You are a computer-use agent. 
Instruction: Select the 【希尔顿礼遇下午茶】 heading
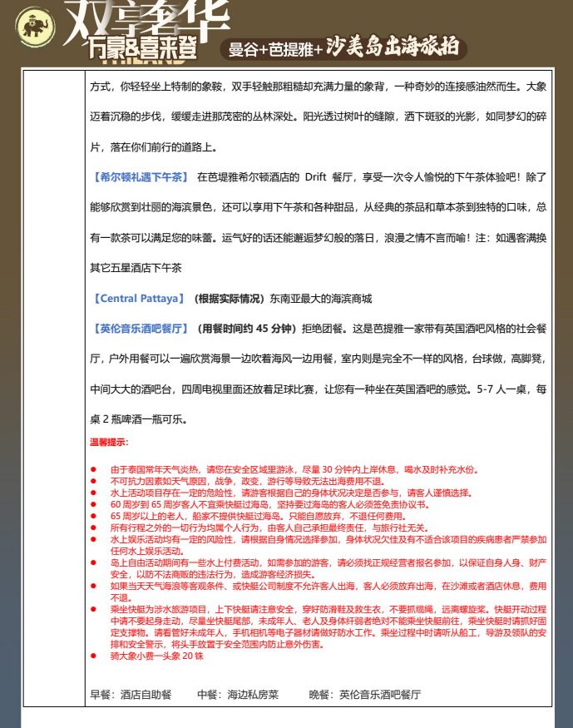pos(140,177)
